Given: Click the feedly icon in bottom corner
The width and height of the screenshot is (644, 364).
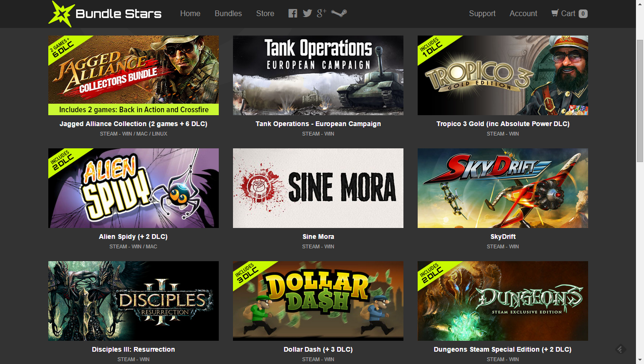Looking at the screenshot, I should tap(621, 349).
